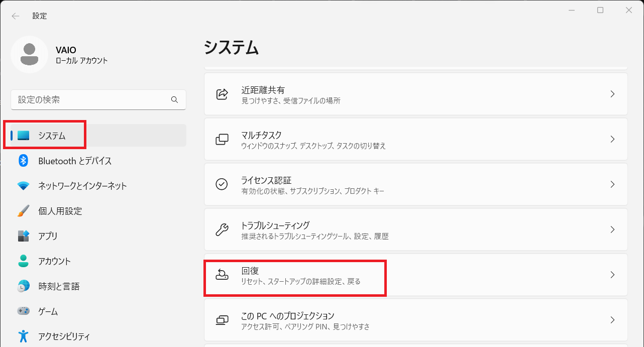Open the VAIO ローカル アカウント profile

(60, 55)
